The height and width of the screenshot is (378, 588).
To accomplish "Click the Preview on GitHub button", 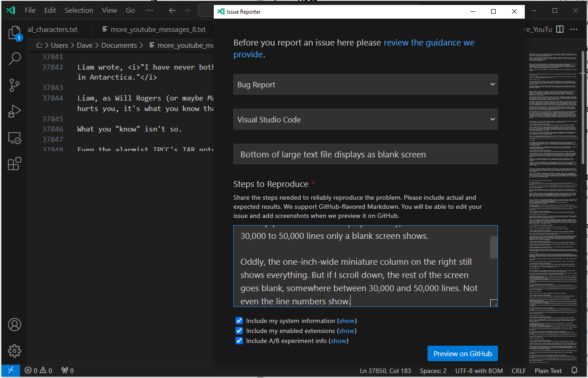I will tap(462, 353).
